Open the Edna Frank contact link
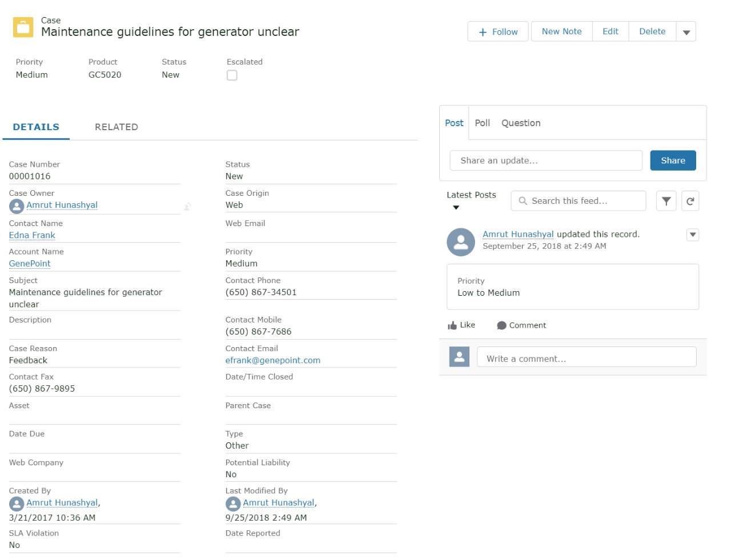The image size is (731, 560). click(32, 235)
